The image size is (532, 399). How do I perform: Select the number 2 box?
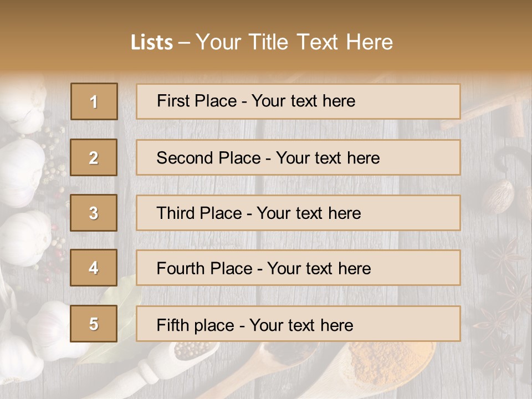94,157
